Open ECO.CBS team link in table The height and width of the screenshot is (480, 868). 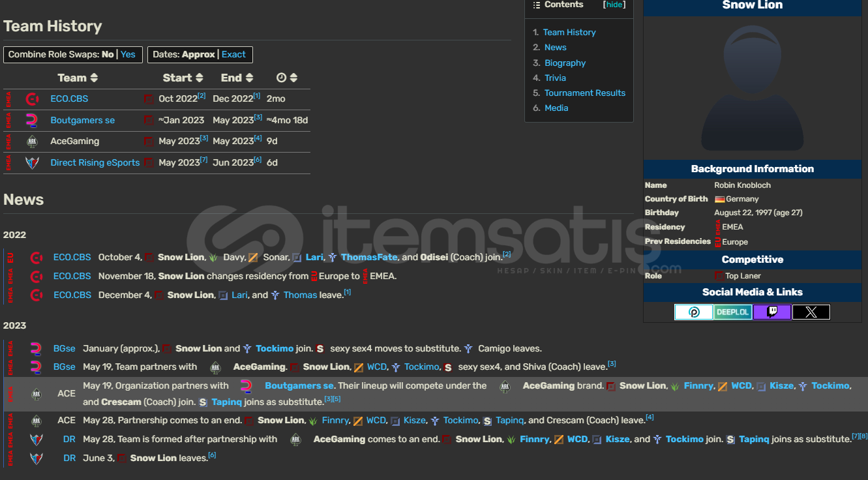pos(69,98)
